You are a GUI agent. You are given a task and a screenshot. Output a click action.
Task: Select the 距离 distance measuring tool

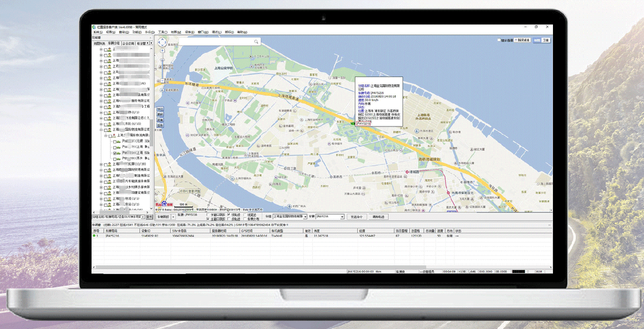[160, 121]
